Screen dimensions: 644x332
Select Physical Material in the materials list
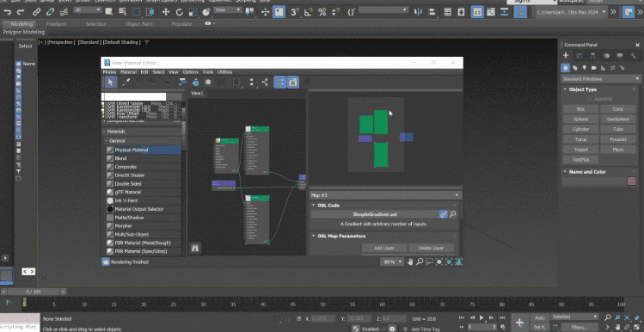tap(132, 150)
